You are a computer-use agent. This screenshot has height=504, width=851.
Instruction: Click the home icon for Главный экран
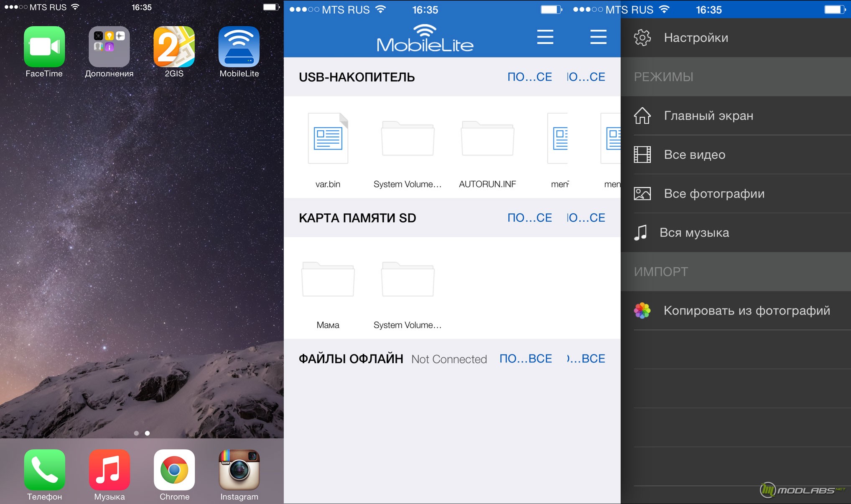pos(642,116)
